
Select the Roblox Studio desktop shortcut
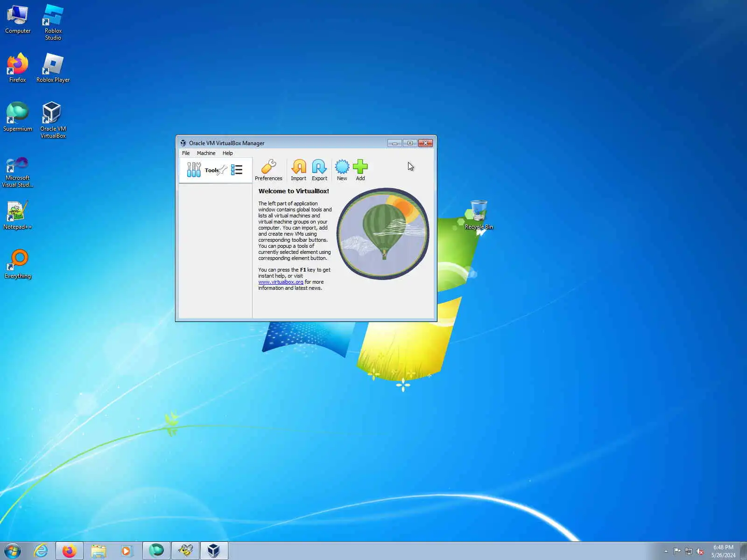pos(53,22)
